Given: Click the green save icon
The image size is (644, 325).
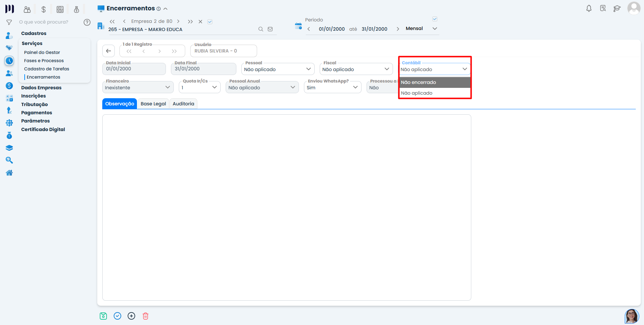Looking at the screenshot, I should [103, 316].
